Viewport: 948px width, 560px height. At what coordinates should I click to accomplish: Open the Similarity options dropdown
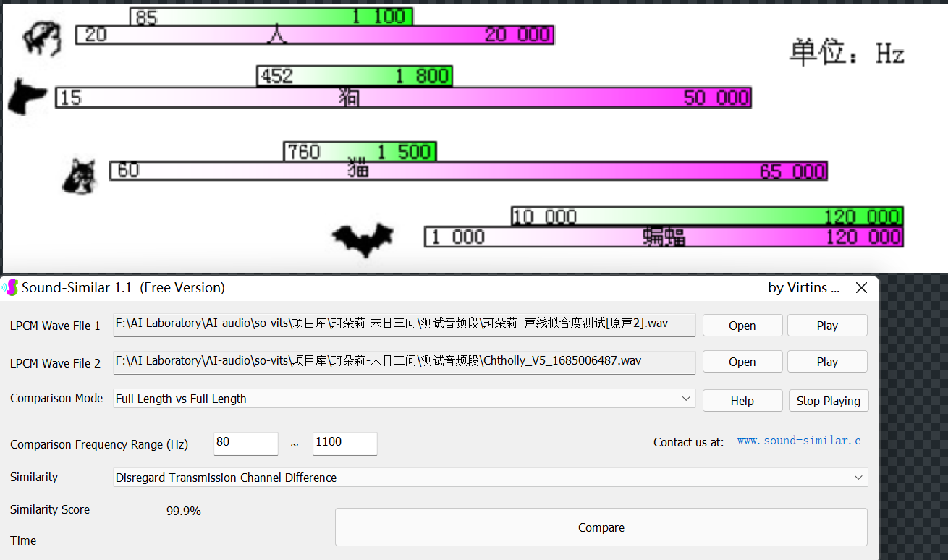click(858, 478)
